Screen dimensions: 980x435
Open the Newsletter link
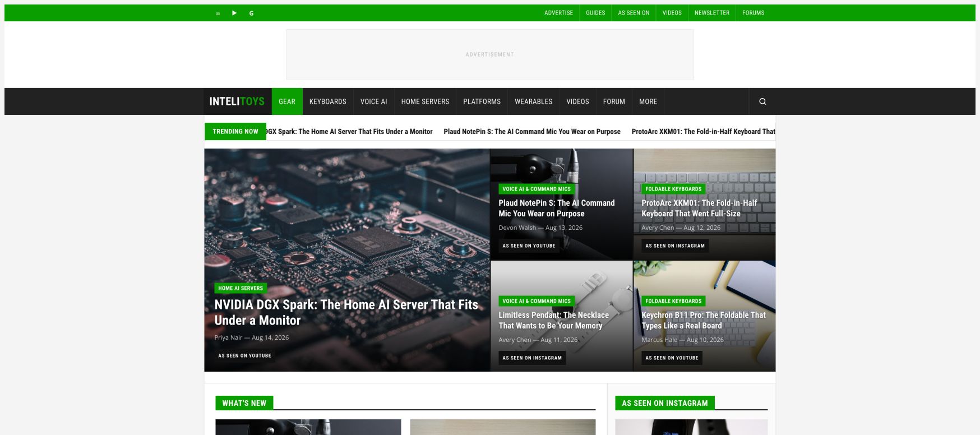click(x=712, y=13)
